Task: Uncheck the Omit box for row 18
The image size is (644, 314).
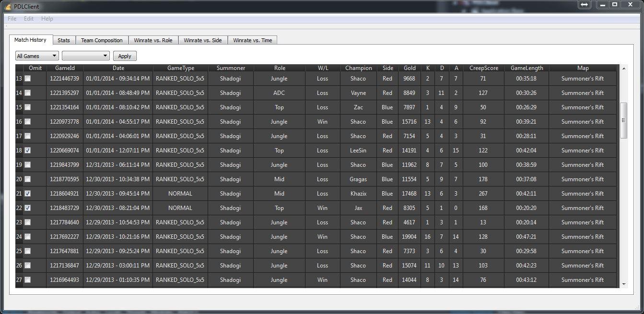Action: click(28, 151)
